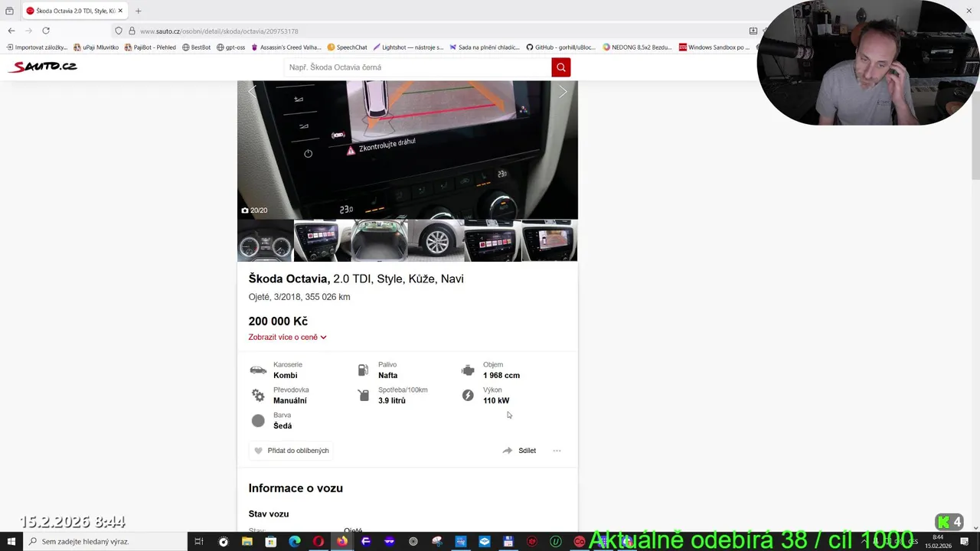Launch File Explorer from the taskbar
Viewport: 980px width, 551px height.
[247, 542]
